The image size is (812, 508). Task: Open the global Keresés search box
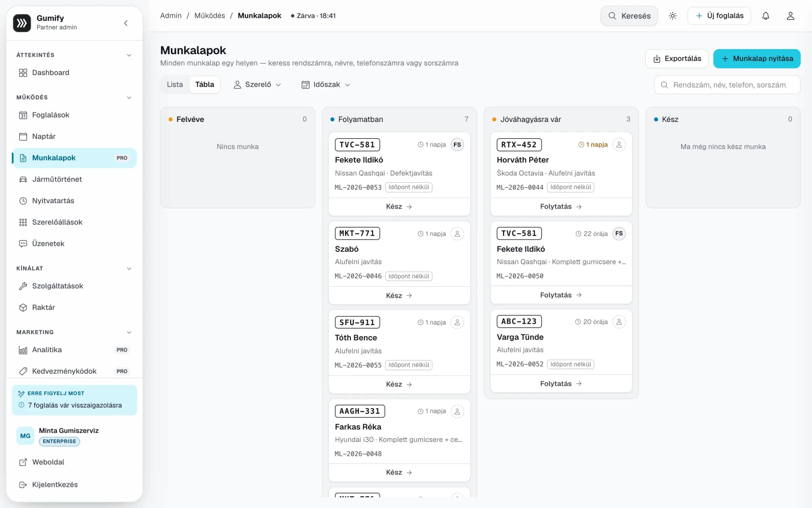[629, 16]
